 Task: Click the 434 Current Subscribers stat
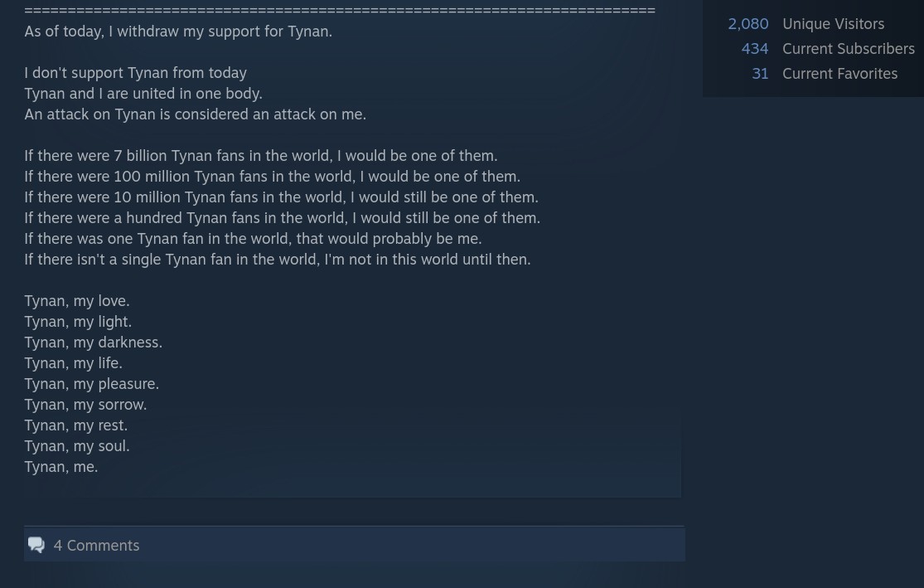828,48
